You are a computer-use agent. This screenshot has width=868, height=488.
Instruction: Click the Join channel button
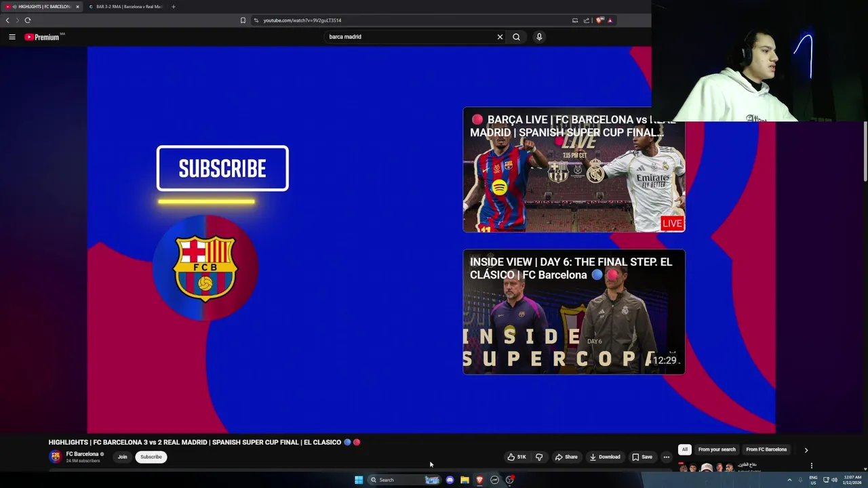122,457
